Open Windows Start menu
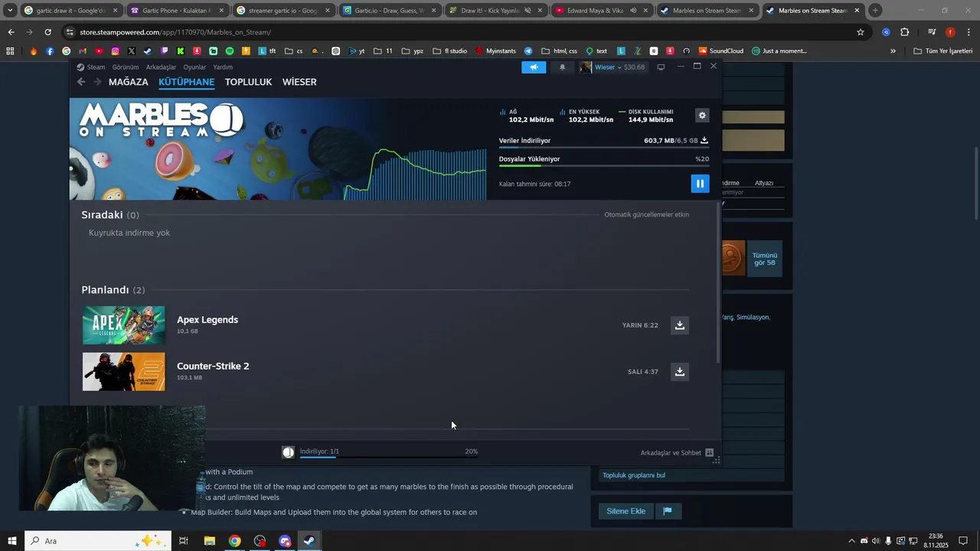This screenshot has height=551, width=980. click(11, 541)
